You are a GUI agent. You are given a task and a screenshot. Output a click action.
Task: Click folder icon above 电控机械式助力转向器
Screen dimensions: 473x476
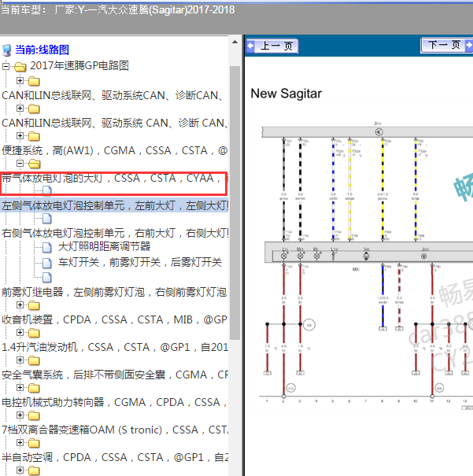(34, 388)
